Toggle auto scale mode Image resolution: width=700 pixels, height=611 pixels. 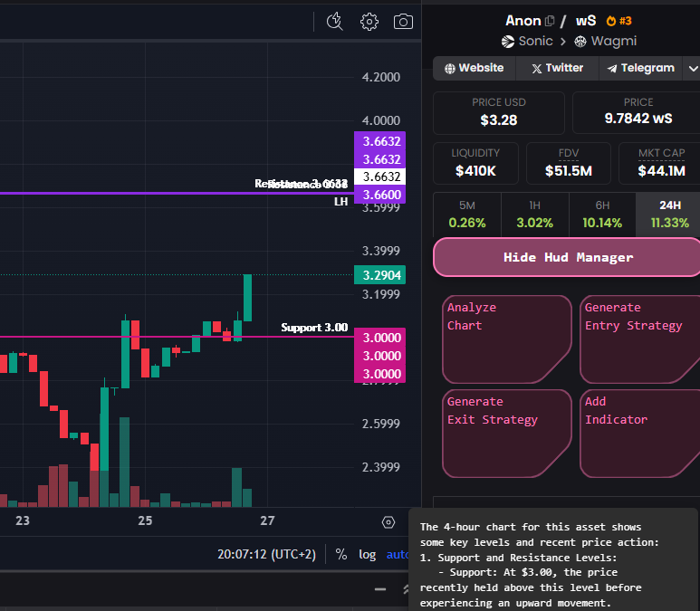pyautogui.click(x=398, y=554)
